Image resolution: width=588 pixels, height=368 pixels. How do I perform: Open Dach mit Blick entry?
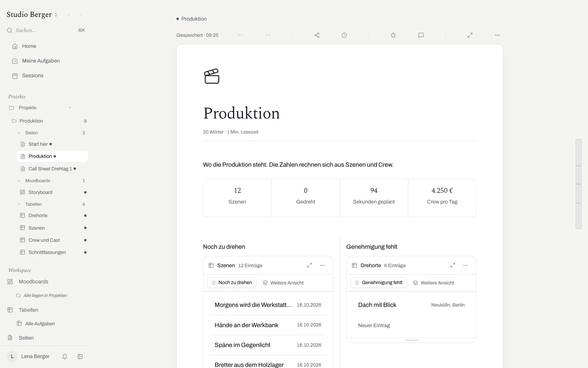pos(411,305)
